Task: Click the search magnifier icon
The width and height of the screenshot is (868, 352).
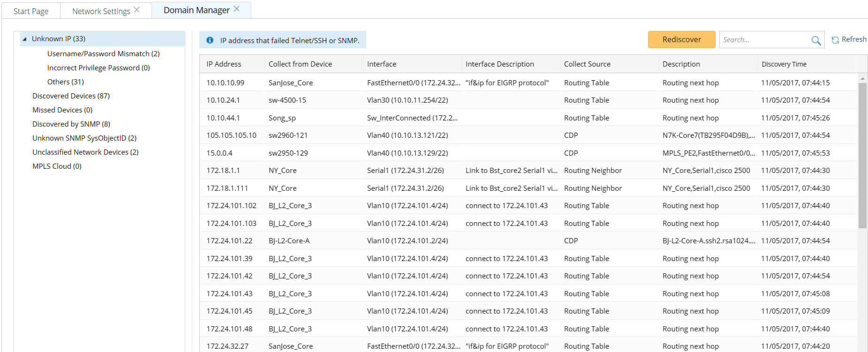Action: pyautogui.click(x=816, y=40)
